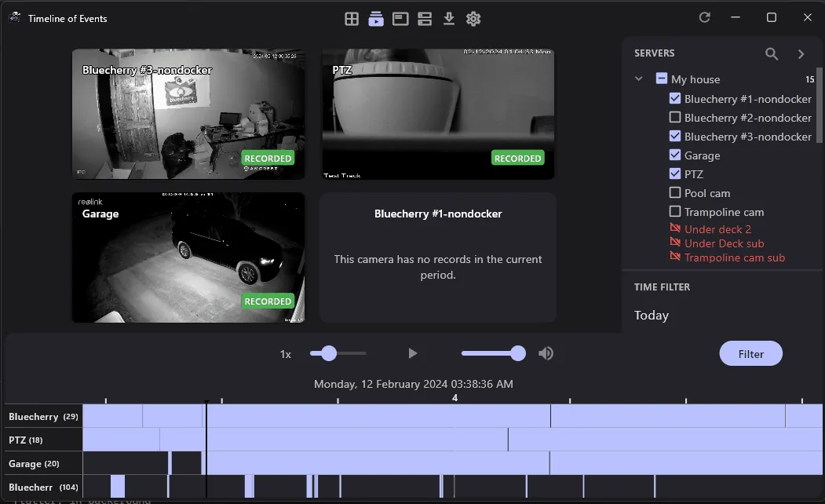Check the Pool cam camera
Image resolution: width=825 pixels, height=504 pixels.
(675, 192)
